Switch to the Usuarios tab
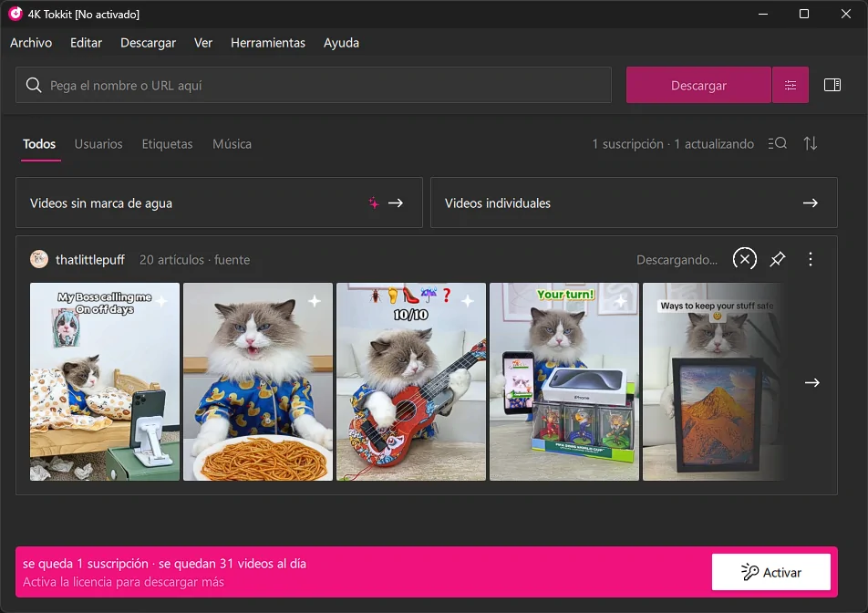The height and width of the screenshot is (613, 868). pyautogui.click(x=98, y=144)
